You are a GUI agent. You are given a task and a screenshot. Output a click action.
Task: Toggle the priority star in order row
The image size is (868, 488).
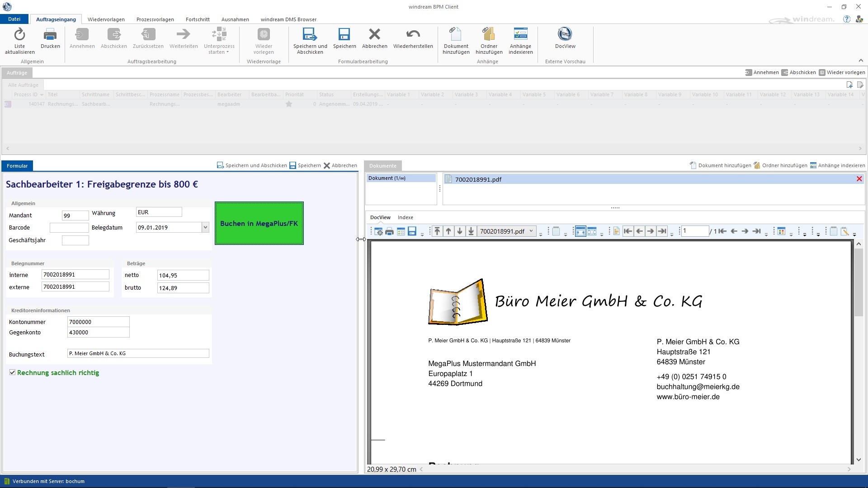point(289,104)
